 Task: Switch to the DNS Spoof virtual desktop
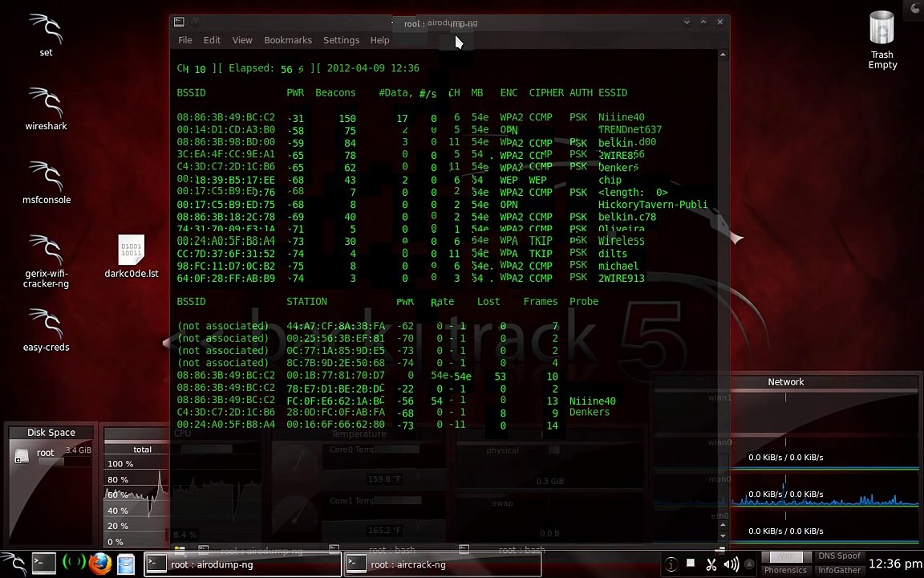839,556
